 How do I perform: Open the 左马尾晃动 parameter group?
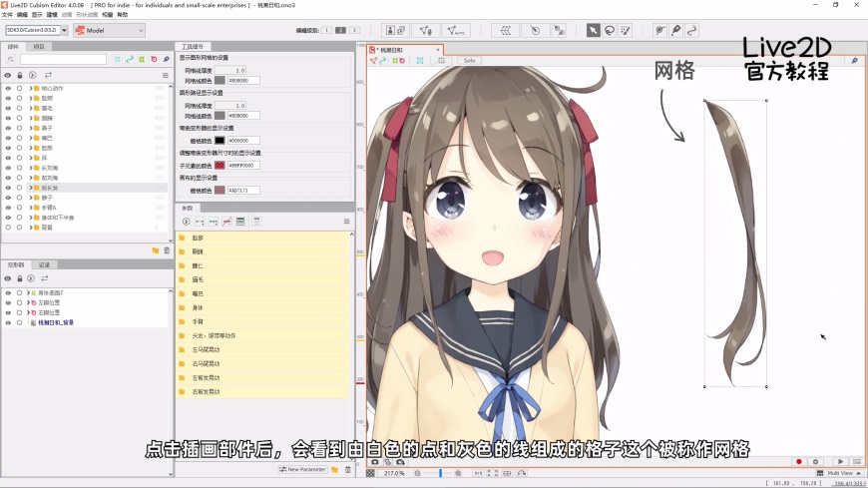[x=263, y=349]
